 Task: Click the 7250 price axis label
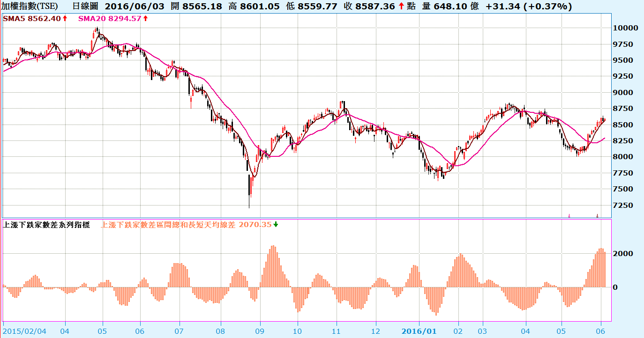click(625, 206)
